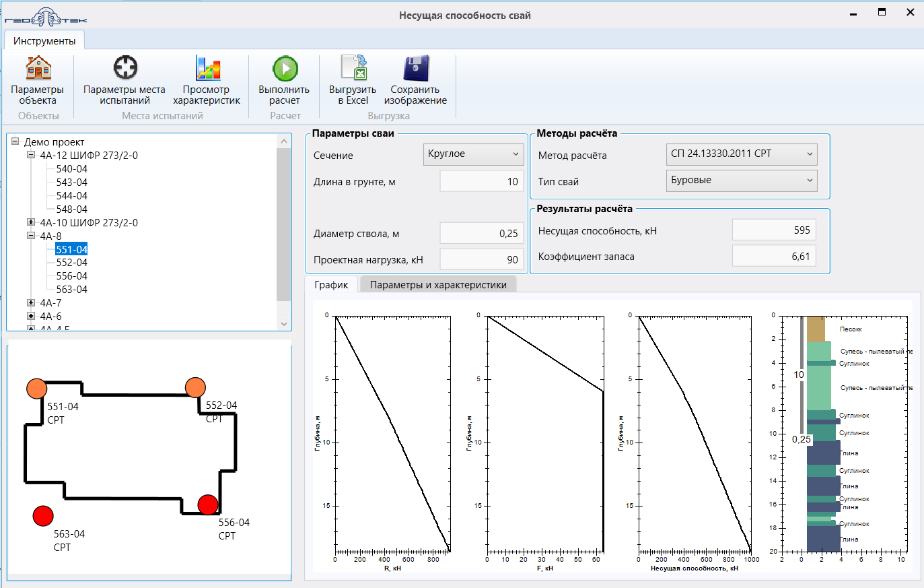Viewport: 924px width, 588px height.
Task: Select tree item 544-04
Action: point(72,195)
